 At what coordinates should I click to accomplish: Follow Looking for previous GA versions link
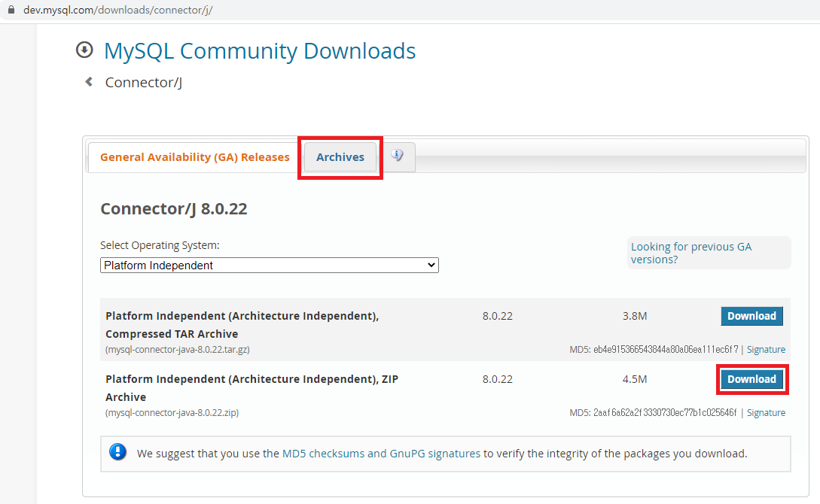point(690,253)
